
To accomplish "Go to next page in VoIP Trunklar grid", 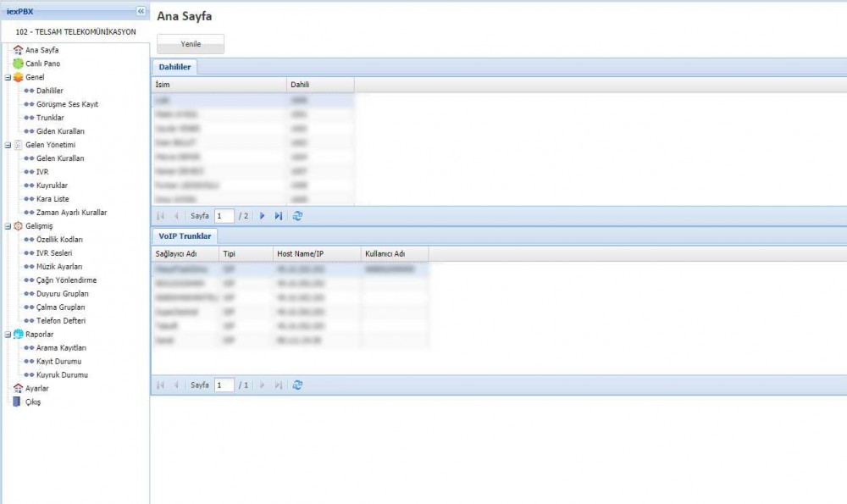I will pos(262,385).
